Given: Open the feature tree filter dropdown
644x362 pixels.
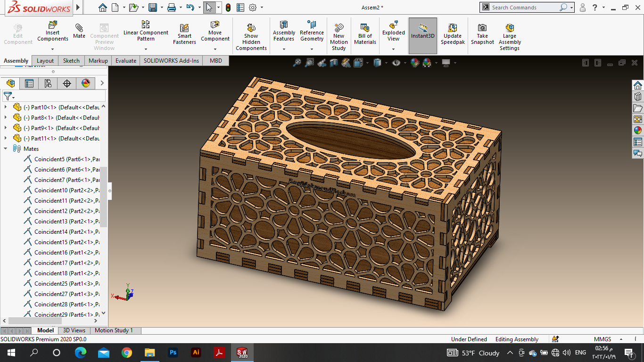Looking at the screenshot, I should click(x=9, y=96).
